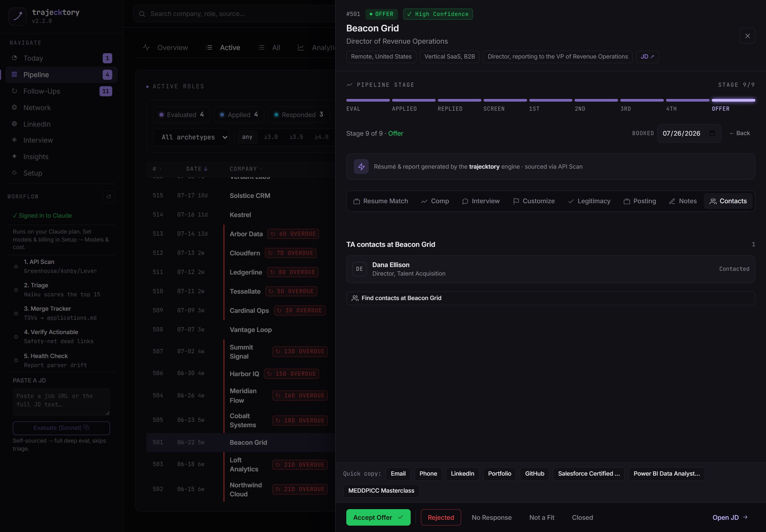Select Pipeline in the sidebar
766x532 pixels.
(61, 75)
